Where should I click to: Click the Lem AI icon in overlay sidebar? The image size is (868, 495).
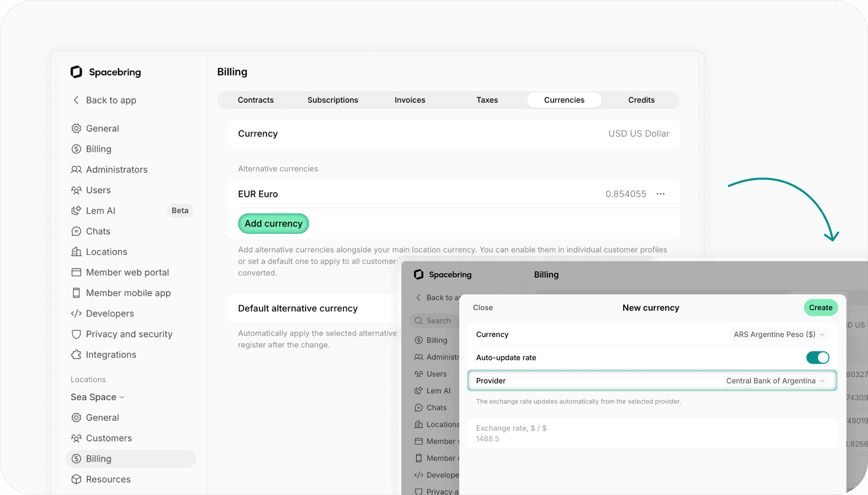click(419, 391)
